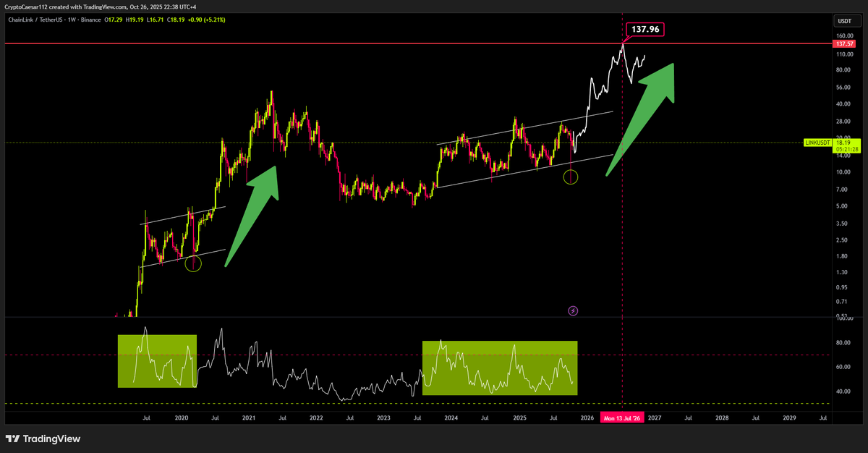868x453 pixels.
Task: Click the 1W interval in the legend
Action: coord(71,19)
